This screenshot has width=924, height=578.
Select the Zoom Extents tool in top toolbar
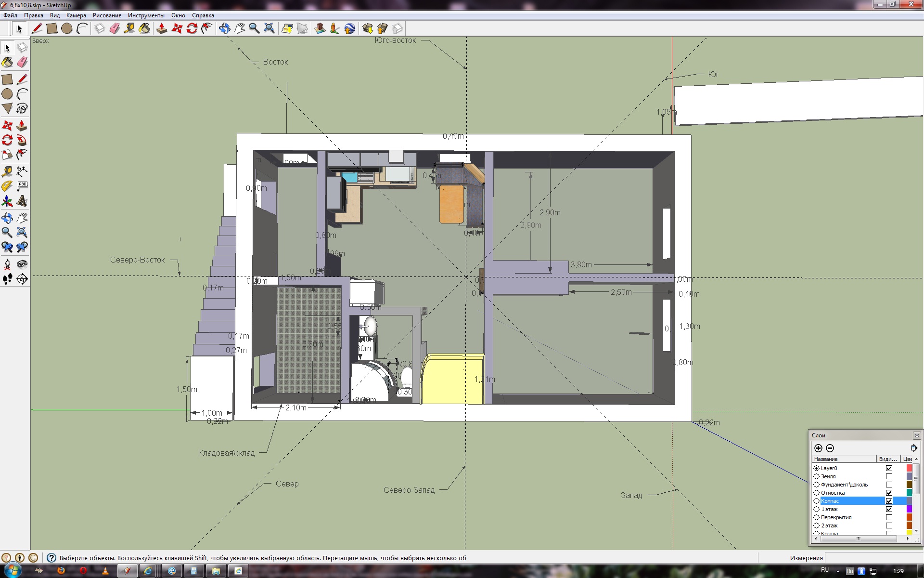pos(269,28)
